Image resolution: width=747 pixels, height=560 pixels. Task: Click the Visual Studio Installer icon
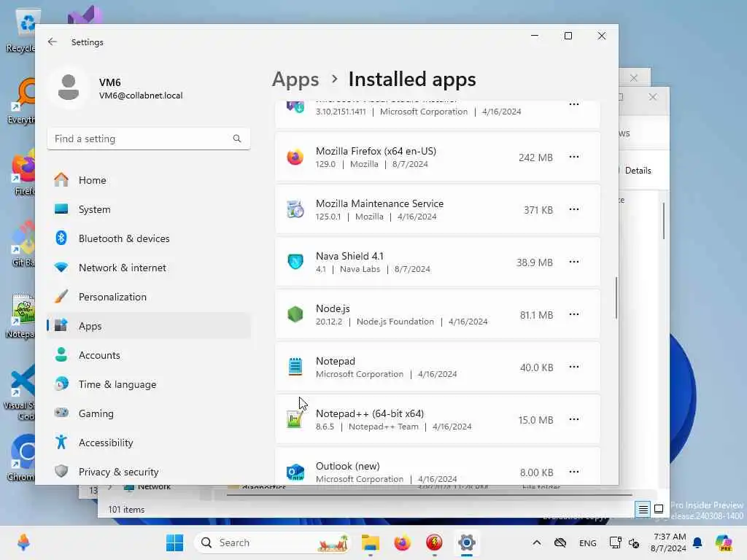[295, 106]
